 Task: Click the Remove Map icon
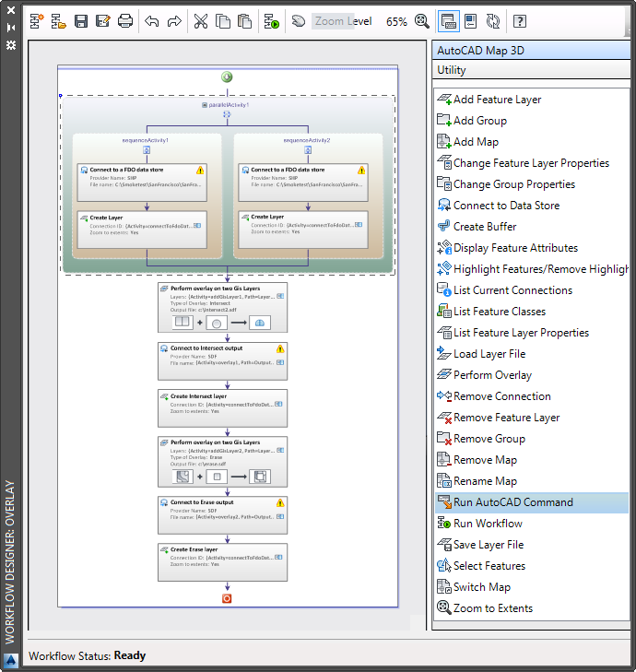click(x=444, y=459)
